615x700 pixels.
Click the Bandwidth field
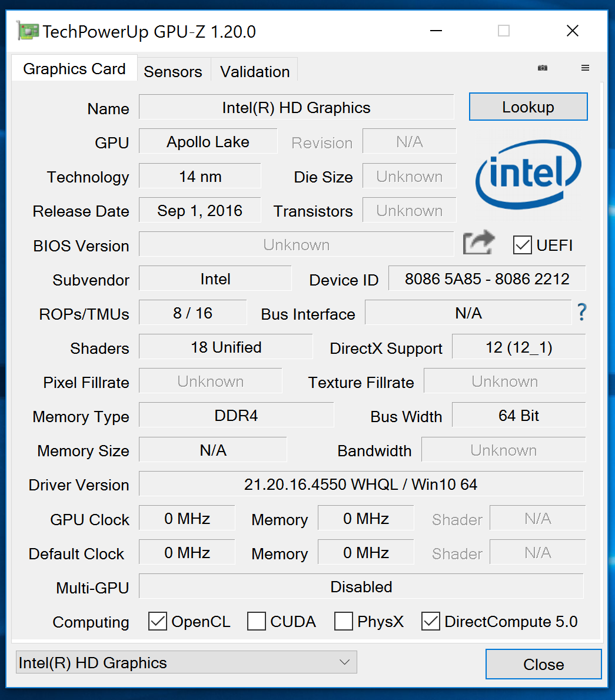pyautogui.click(x=504, y=450)
